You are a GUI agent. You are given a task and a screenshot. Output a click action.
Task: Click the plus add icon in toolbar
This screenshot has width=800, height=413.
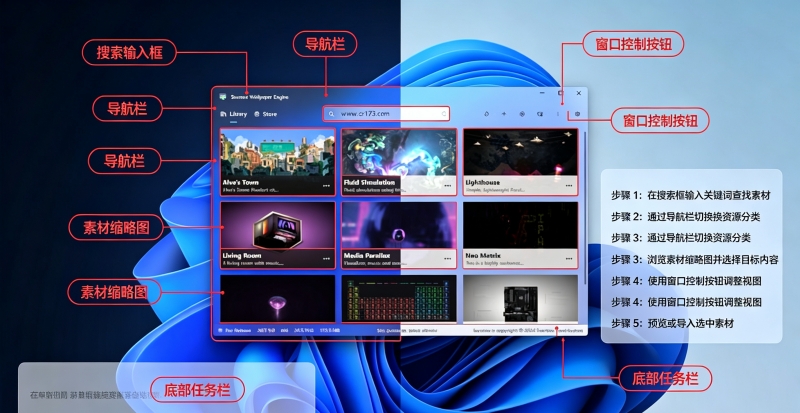tap(504, 114)
